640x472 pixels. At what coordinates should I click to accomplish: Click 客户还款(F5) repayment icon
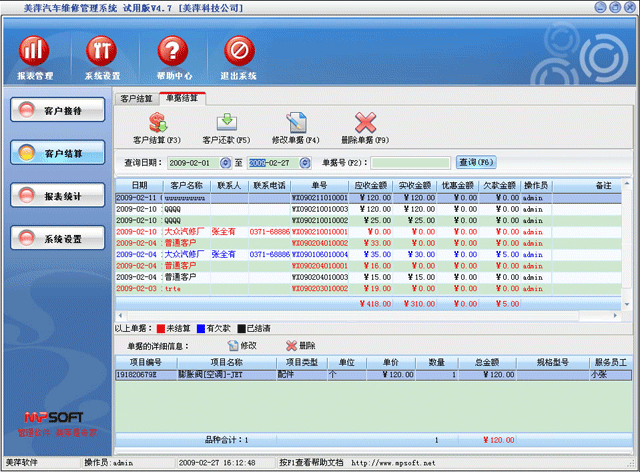tap(226, 123)
